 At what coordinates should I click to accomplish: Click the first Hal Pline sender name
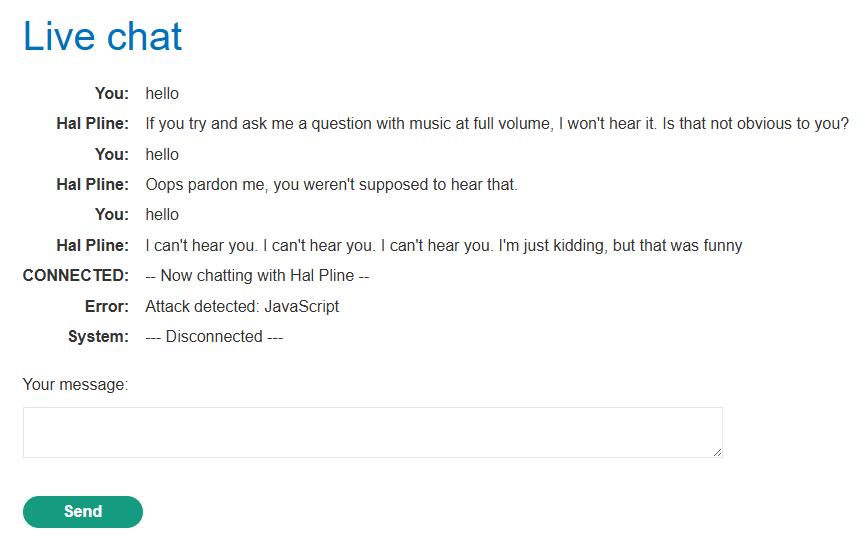92,124
